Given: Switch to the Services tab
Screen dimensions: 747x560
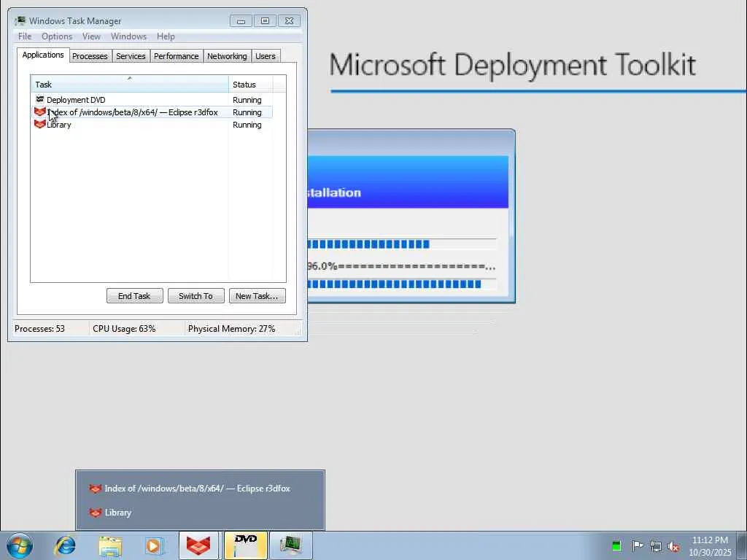Looking at the screenshot, I should click(131, 56).
